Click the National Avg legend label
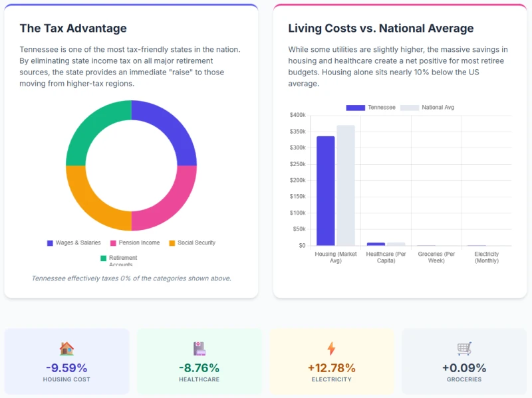Screen dimensions: 532x398 pos(438,108)
